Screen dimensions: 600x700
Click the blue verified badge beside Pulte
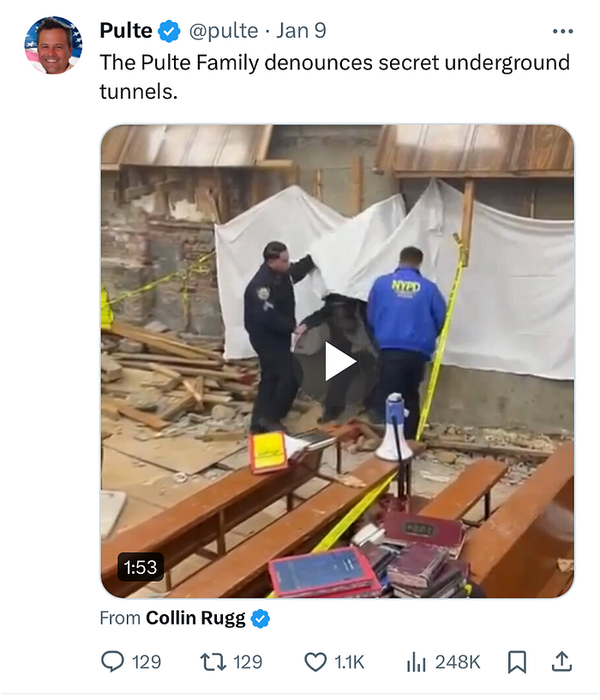(x=169, y=31)
